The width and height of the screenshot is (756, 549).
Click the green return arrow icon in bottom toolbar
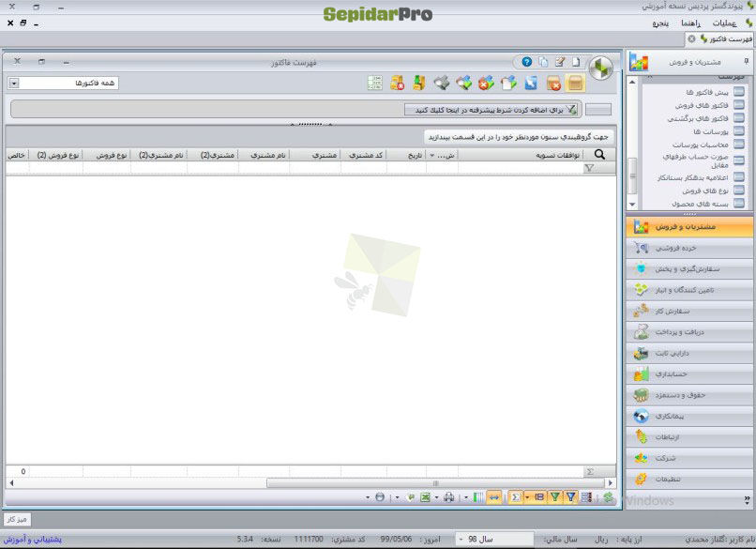[x=411, y=496]
